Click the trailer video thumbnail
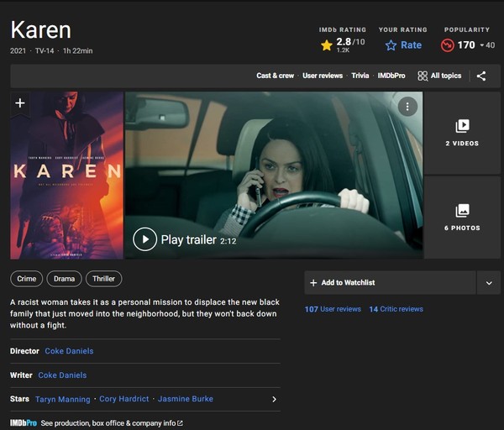Image resolution: width=504 pixels, height=430 pixels. click(274, 176)
